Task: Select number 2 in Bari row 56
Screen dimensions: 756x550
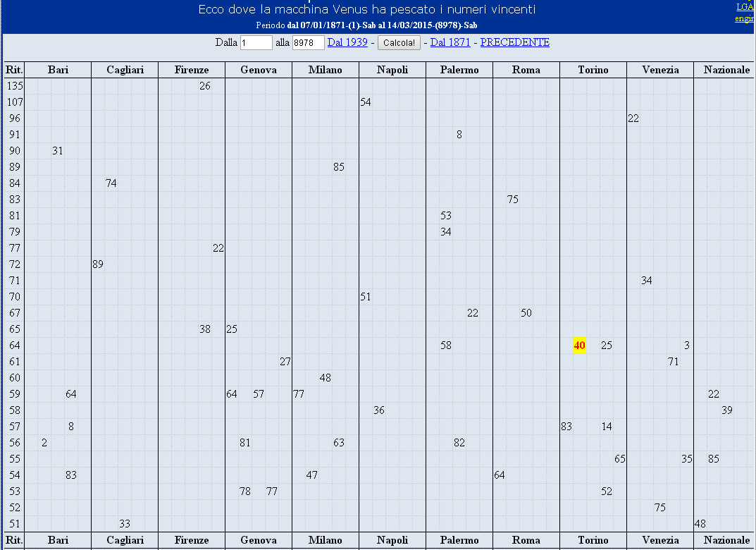Action: [x=44, y=443]
